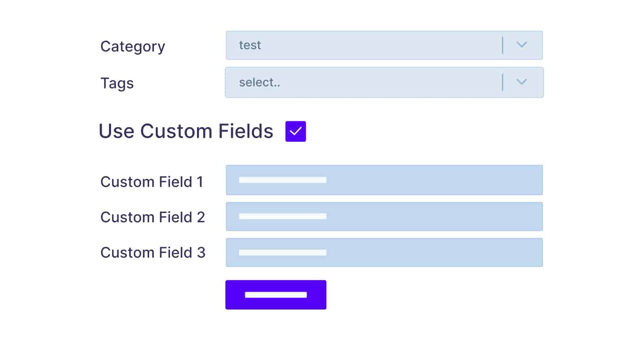Click the "Category" field label
Image resolution: width=644 pixels, height=341 pixels.
(x=133, y=46)
